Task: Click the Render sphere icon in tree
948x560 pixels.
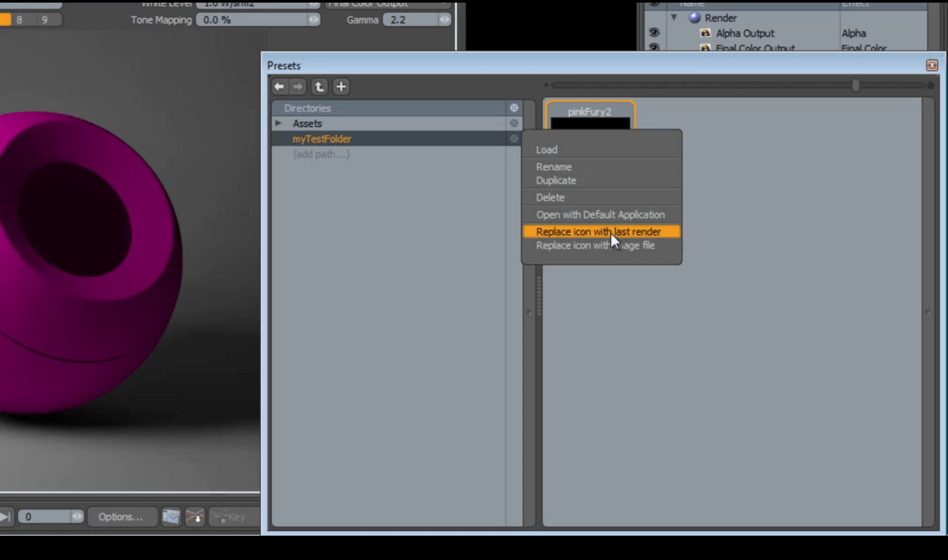Action: point(695,18)
